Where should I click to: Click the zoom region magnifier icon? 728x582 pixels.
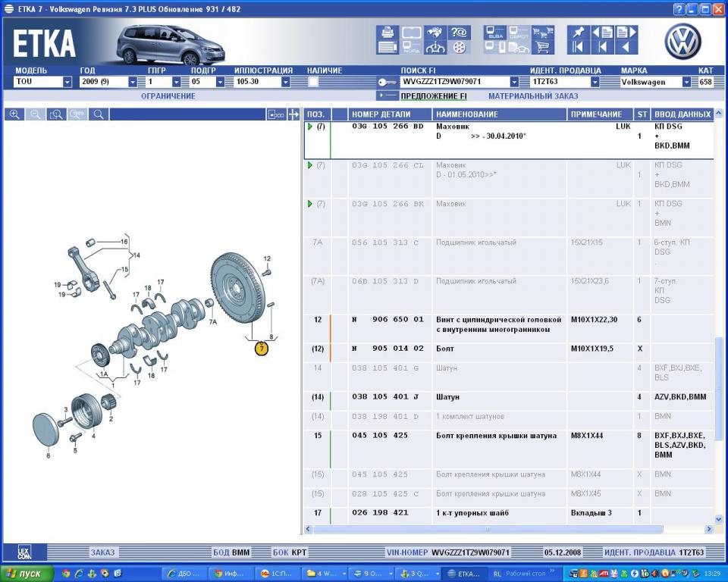click(x=56, y=114)
